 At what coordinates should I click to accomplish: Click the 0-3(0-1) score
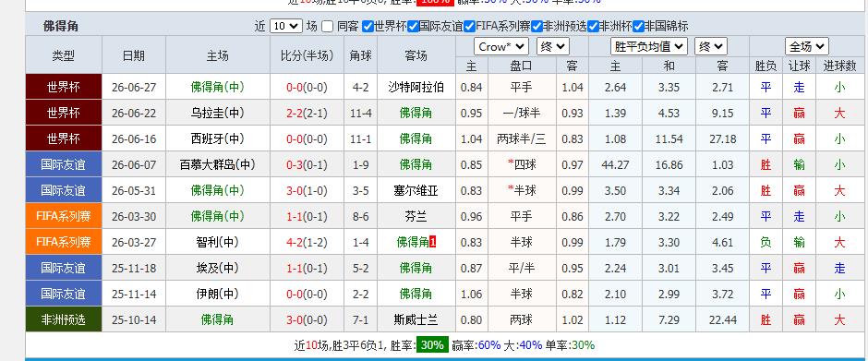(x=307, y=164)
